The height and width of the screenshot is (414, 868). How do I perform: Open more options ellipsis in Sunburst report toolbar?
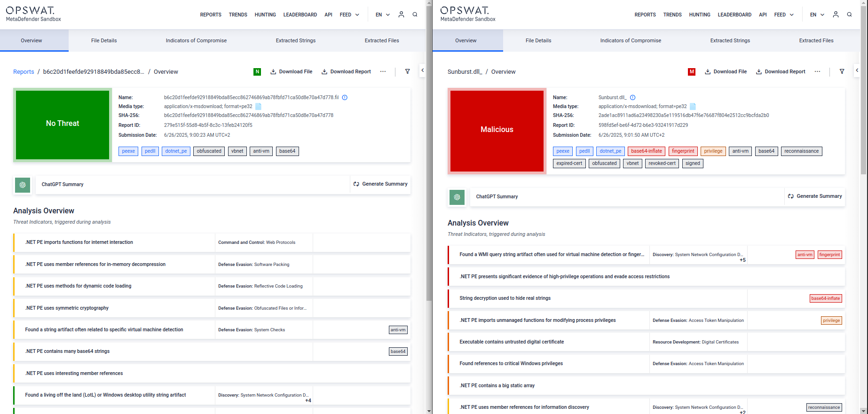click(818, 71)
